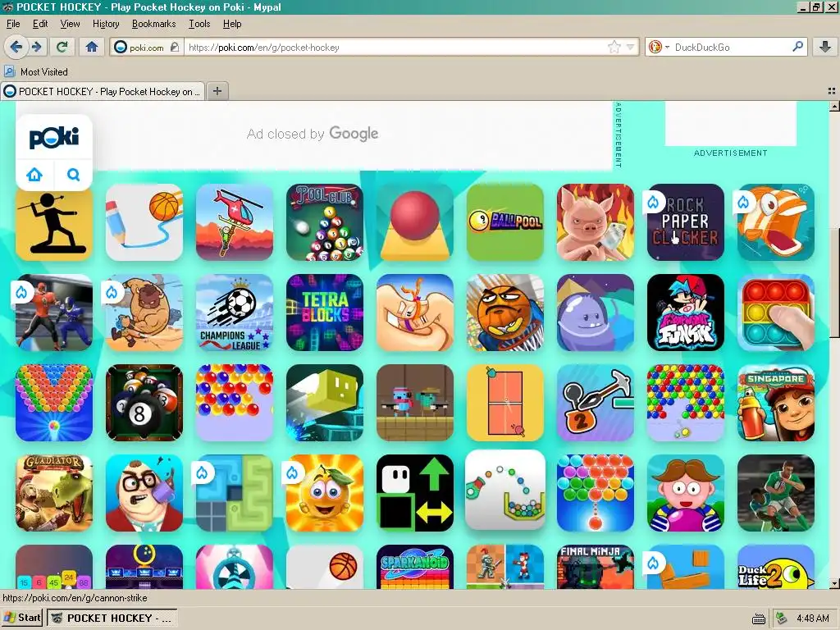Click the list all tabs grid icon
Image resolution: width=840 pixels, height=630 pixels.
point(832,91)
